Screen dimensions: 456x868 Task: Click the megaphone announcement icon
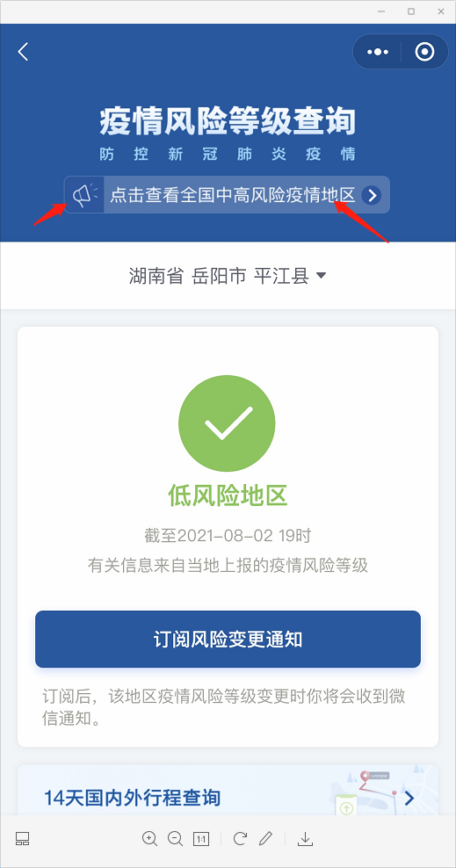coord(84,195)
